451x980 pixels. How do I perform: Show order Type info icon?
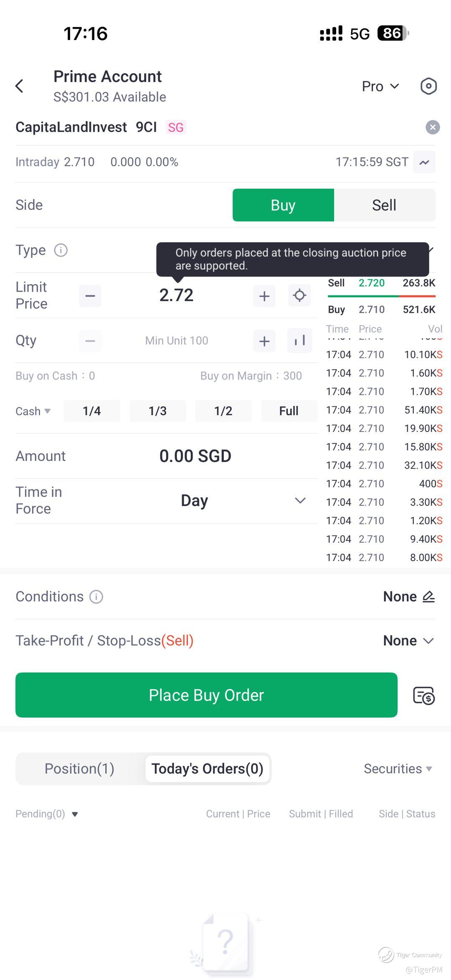61,250
